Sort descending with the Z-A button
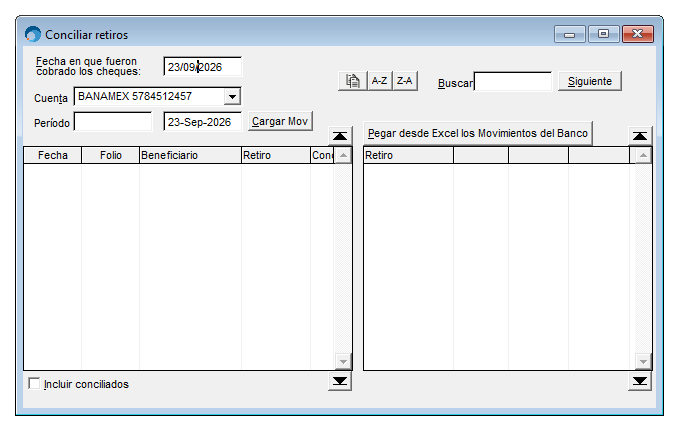The height and width of the screenshot is (424, 679). click(x=405, y=81)
